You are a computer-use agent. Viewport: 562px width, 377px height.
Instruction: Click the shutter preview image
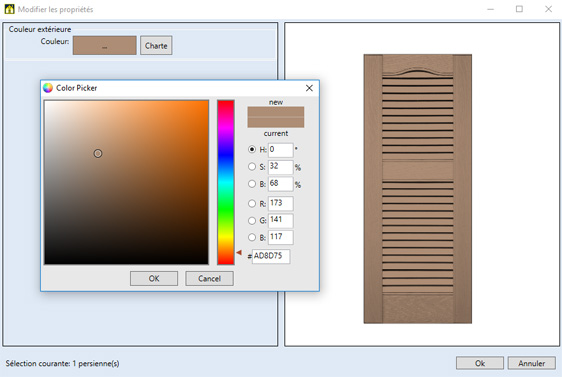tap(418, 189)
